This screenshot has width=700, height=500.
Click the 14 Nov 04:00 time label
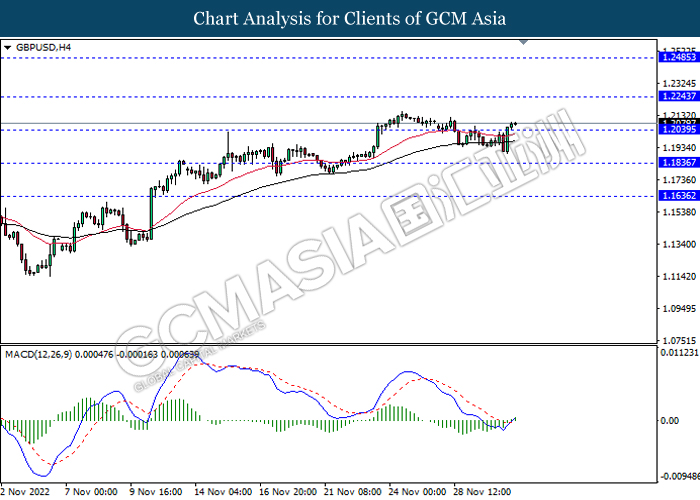pyautogui.click(x=223, y=492)
